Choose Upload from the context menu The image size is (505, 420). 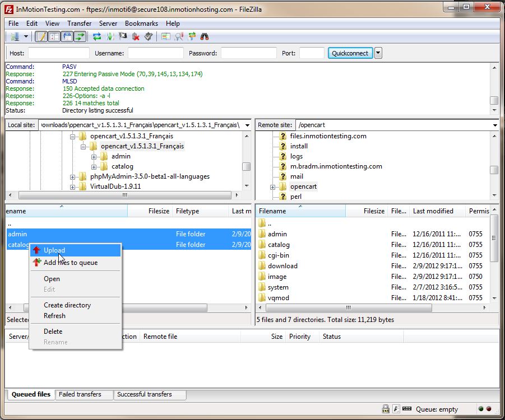pyautogui.click(x=54, y=250)
